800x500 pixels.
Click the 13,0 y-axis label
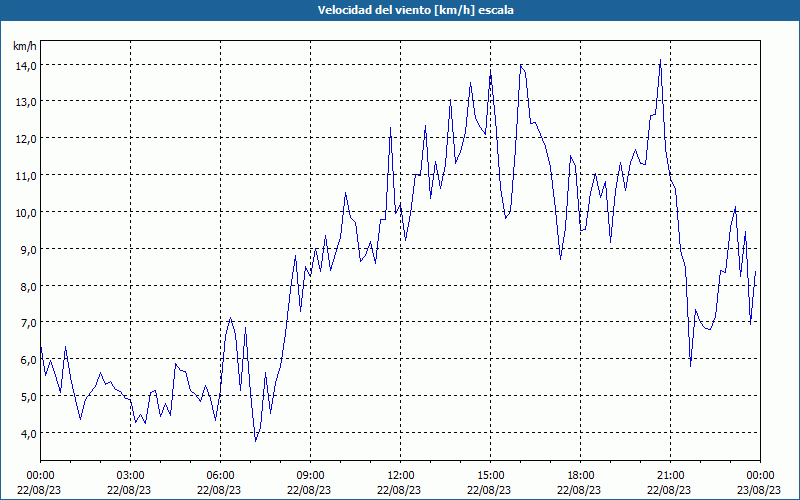pyautogui.click(x=26, y=102)
